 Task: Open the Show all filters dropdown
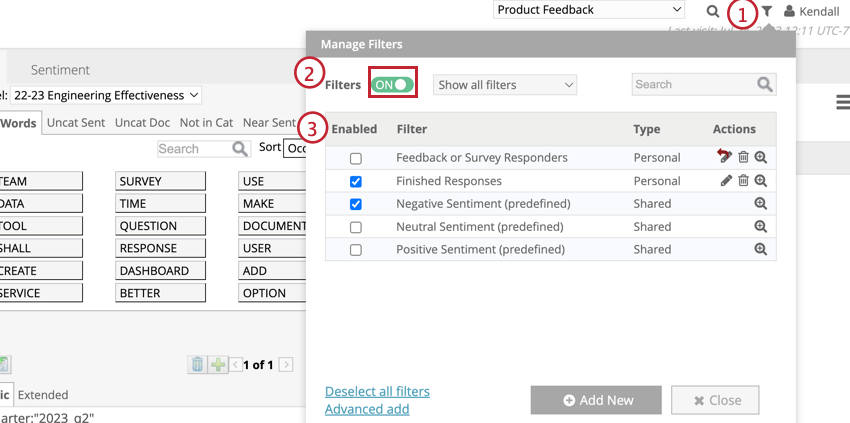click(505, 85)
